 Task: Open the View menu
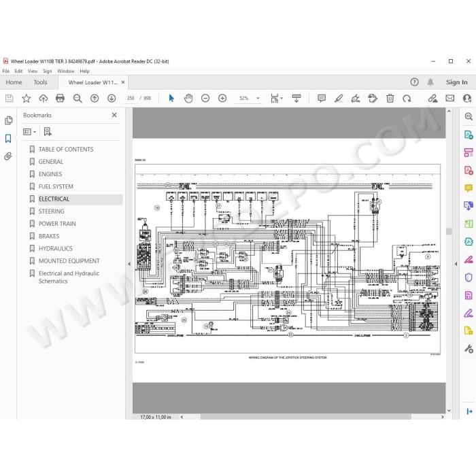[x=33, y=71]
